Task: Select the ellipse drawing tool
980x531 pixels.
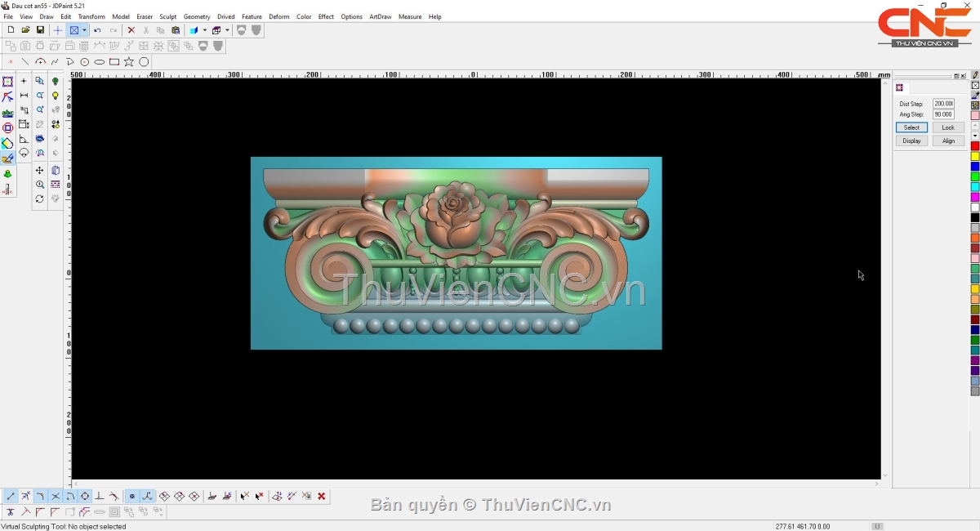Action: pos(100,62)
